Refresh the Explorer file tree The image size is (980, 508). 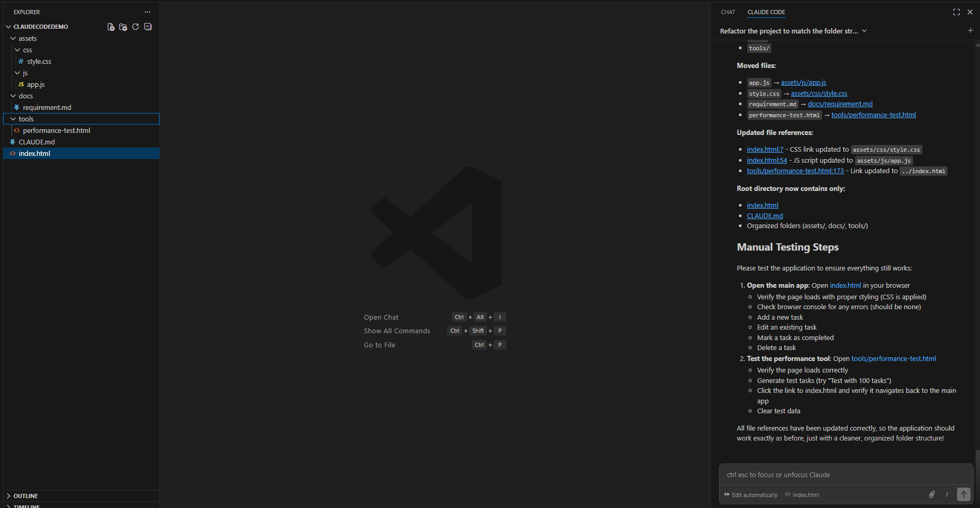135,27
